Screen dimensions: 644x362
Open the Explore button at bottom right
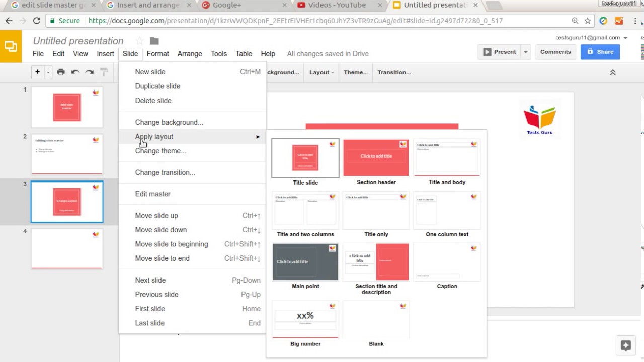626,345
